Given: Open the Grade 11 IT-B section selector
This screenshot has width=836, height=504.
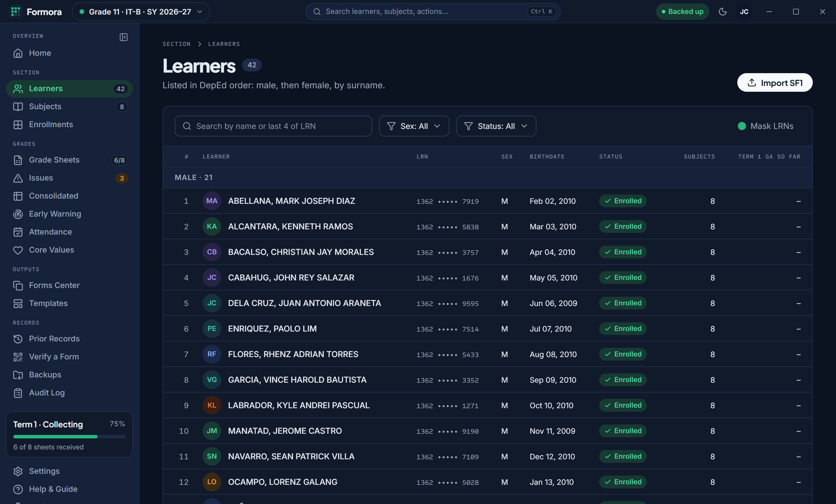Looking at the screenshot, I should [141, 12].
